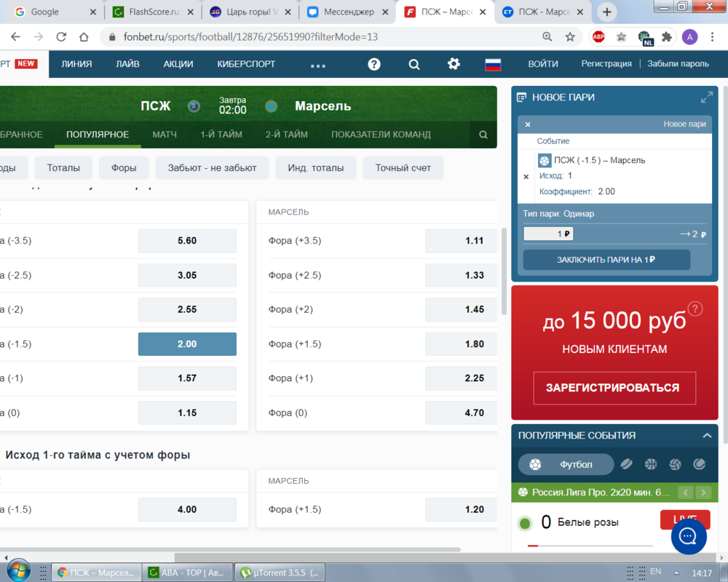Pick odds 3.05 for handicap -2.5
Viewport: 728px width, 582px height.
[187, 275]
